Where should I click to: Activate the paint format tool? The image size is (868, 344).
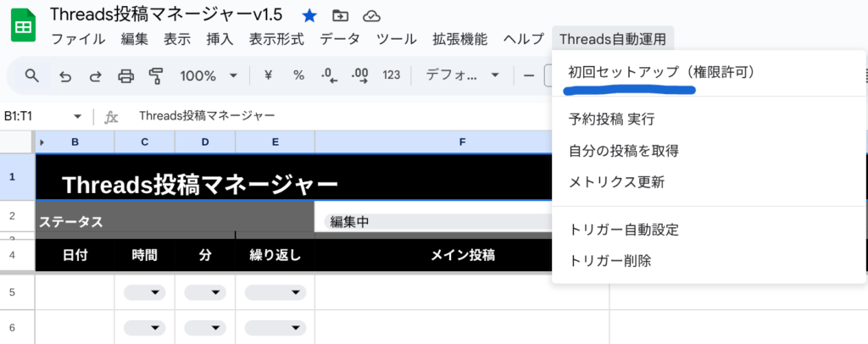click(155, 75)
